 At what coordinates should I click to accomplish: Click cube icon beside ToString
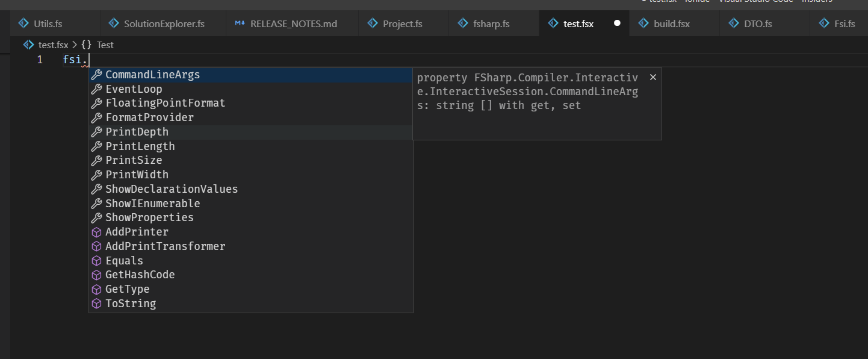click(96, 304)
